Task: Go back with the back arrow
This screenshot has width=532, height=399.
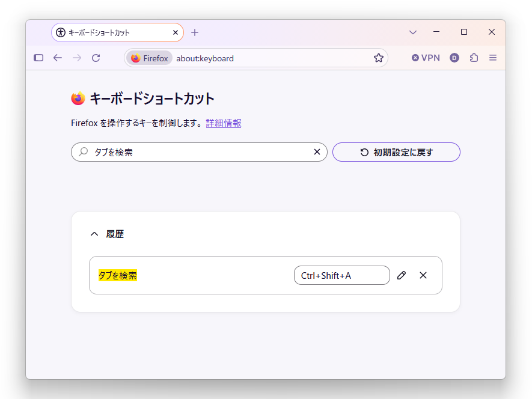Action: click(x=58, y=58)
